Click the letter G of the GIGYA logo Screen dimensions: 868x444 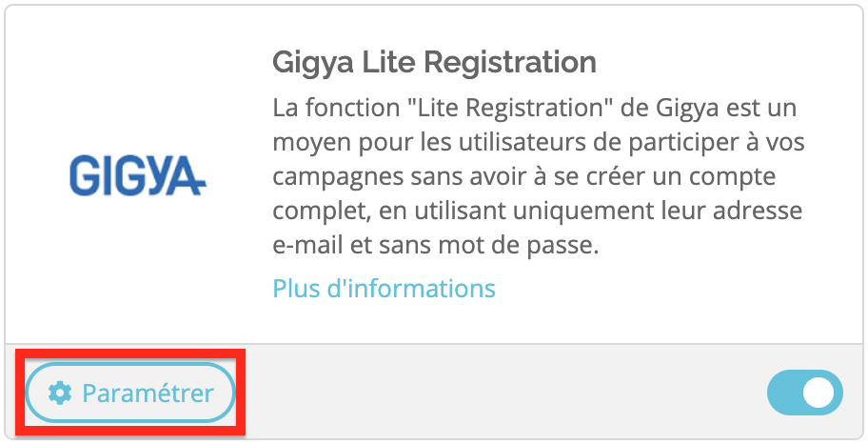(84, 176)
